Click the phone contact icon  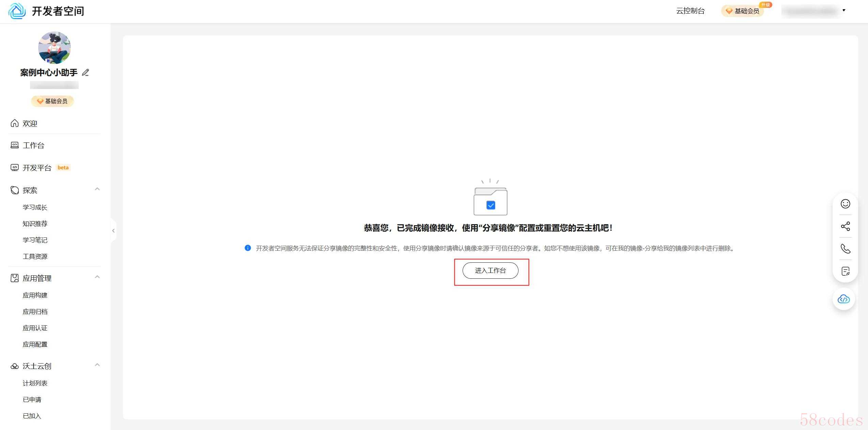(845, 249)
